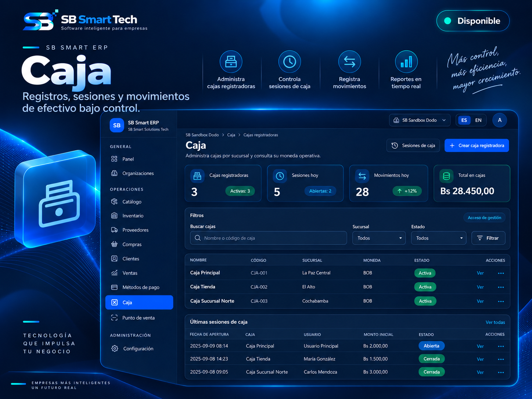
Task: Click the Cochabamba sucursal cell
Action: pos(315,301)
